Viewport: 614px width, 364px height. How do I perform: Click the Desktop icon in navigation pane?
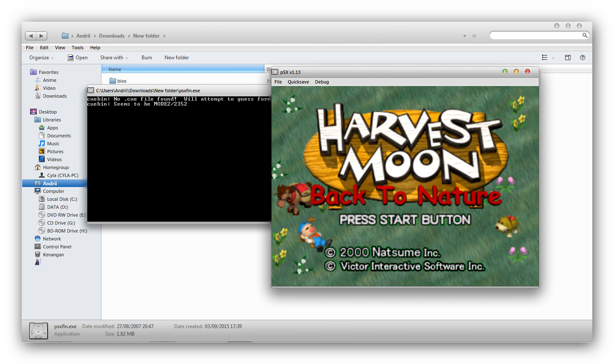[33, 112]
